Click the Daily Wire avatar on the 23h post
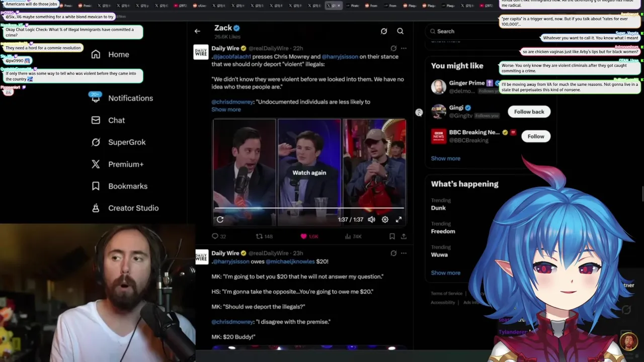 (201, 257)
